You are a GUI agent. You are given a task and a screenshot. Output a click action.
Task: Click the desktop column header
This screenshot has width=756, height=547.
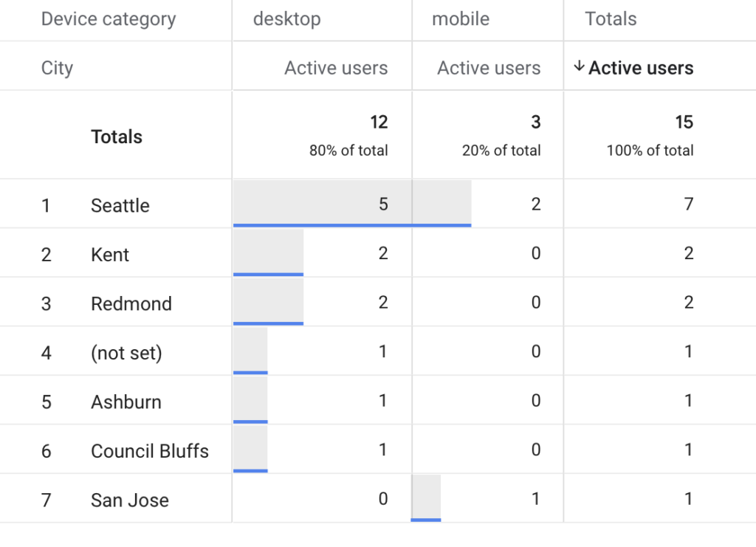pyautogui.click(x=286, y=19)
